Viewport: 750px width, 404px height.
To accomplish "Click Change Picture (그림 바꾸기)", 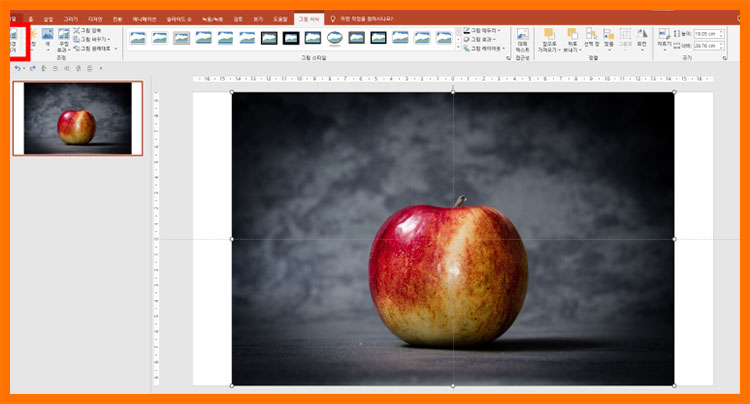I will click(x=91, y=39).
